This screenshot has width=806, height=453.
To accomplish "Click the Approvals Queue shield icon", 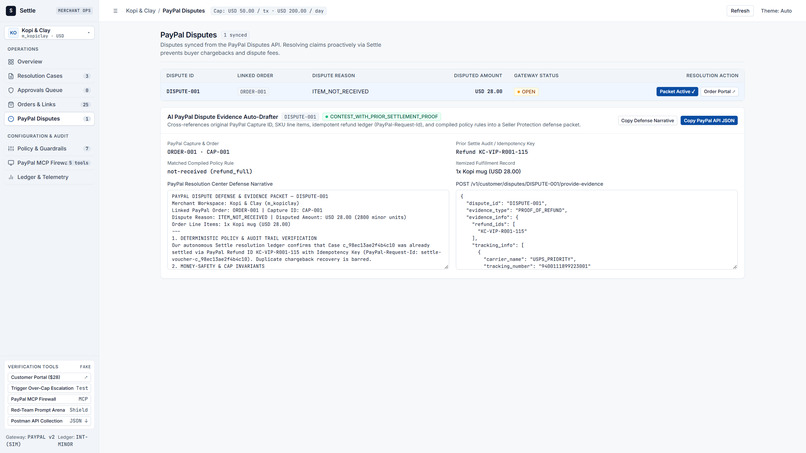I will [11, 90].
